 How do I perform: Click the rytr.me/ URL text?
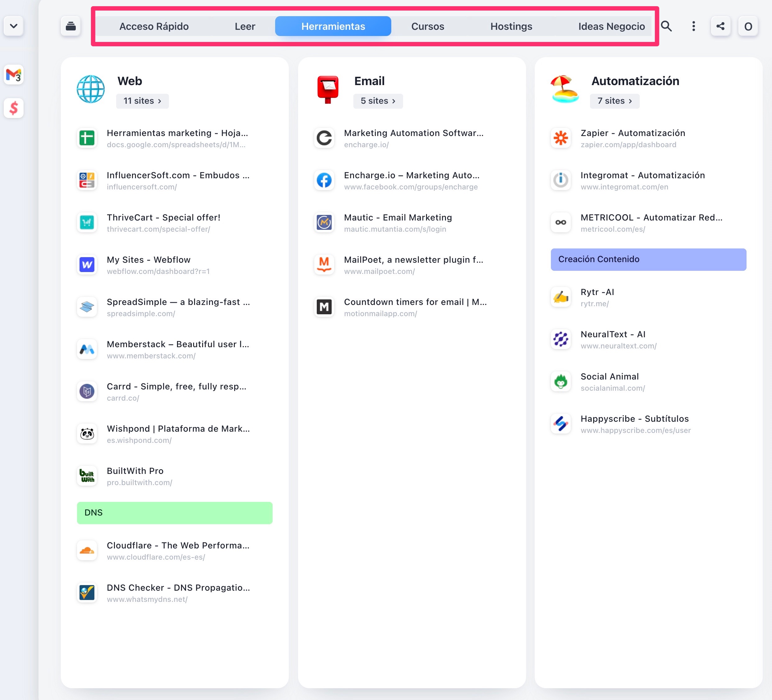click(x=595, y=304)
